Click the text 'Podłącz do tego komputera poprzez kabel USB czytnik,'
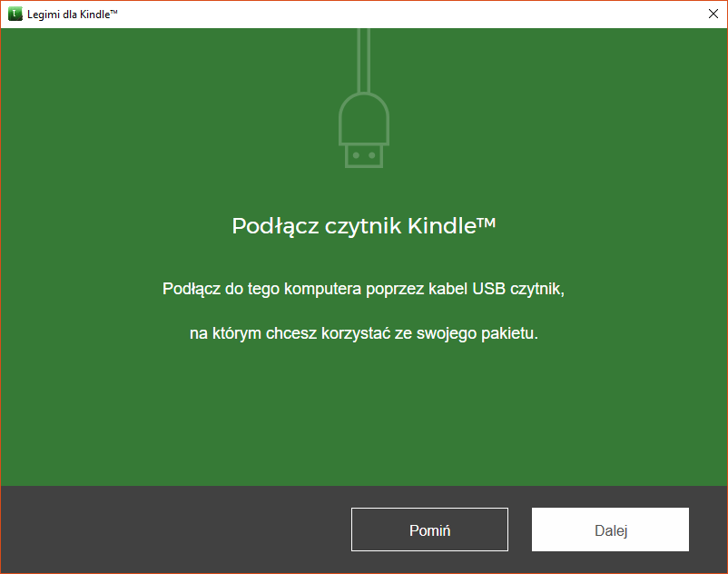 pyautogui.click(x=363, y=289)
